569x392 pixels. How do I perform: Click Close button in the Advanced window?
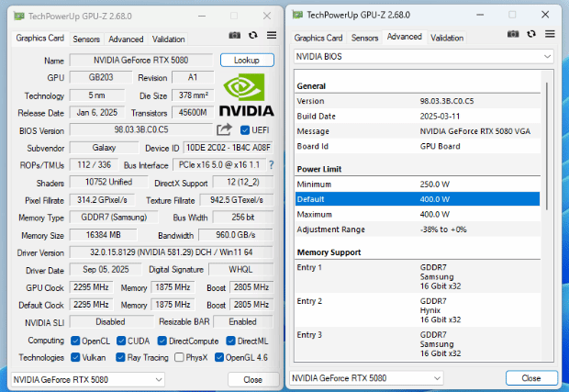coord(530,377)
